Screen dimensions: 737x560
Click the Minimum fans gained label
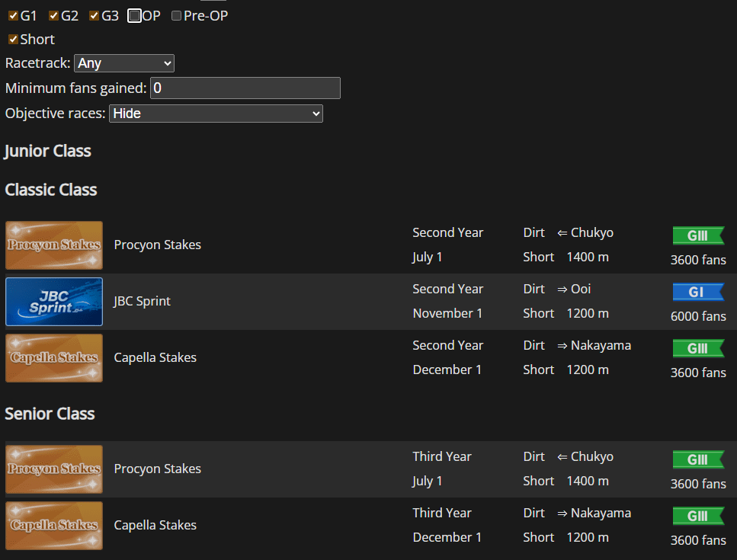(x=75, y=88)
